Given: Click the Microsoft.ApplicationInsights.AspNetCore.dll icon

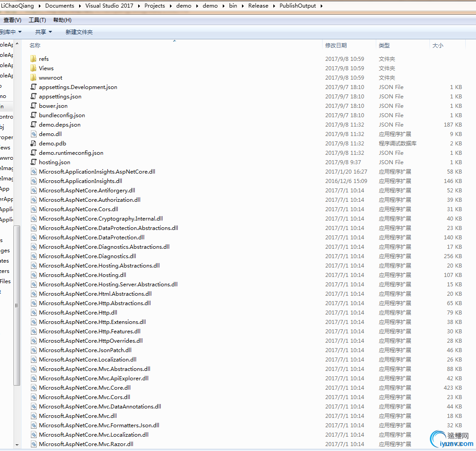Looking at the screenshot, I should 34,172.
